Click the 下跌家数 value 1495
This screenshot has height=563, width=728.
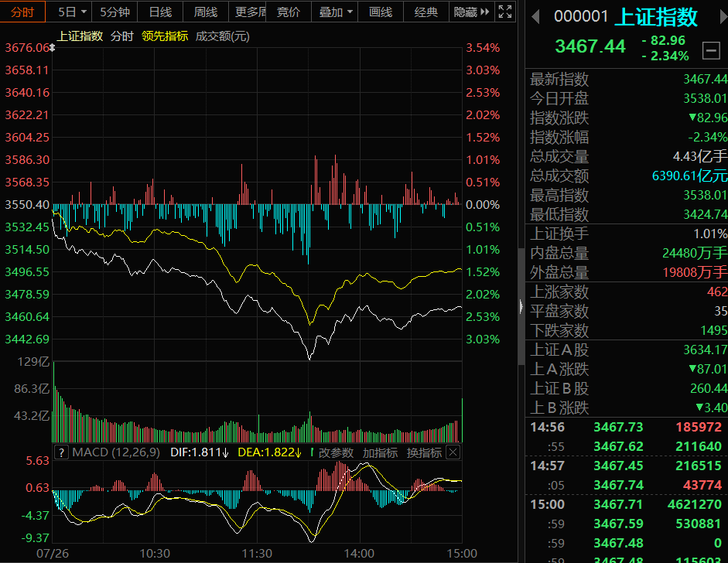(713, 330)
